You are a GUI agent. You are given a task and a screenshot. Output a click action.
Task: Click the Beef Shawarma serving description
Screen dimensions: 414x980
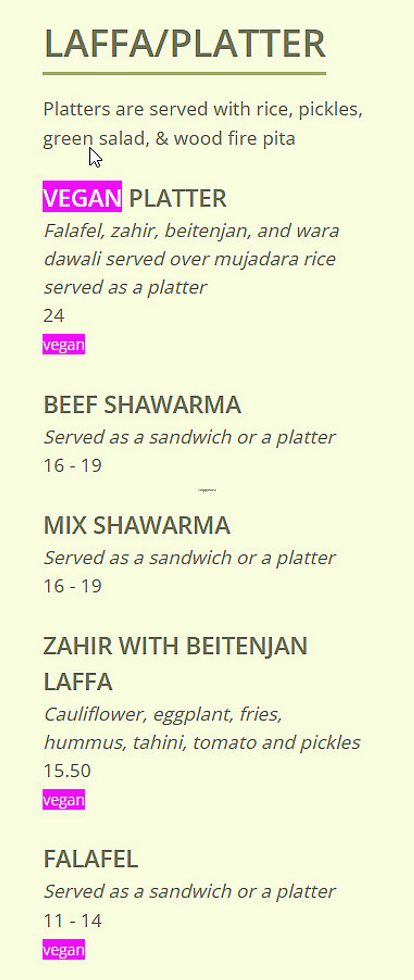point(190,437)
